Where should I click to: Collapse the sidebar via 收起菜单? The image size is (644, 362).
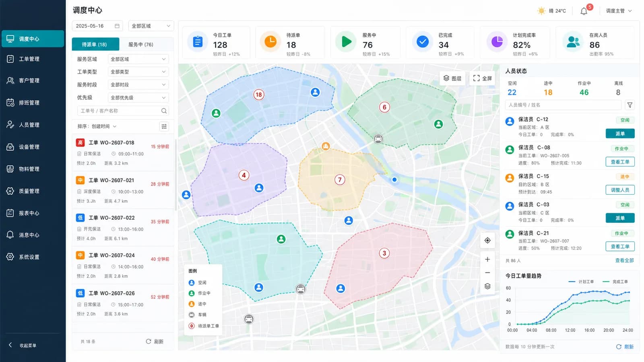pyautogui.click(x=23, y=345)
